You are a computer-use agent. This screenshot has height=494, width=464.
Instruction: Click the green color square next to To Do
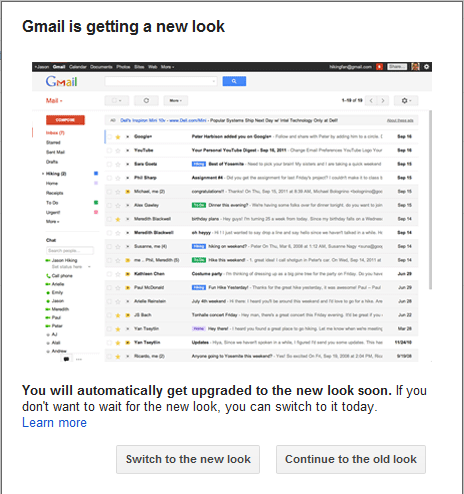[96, 202]
